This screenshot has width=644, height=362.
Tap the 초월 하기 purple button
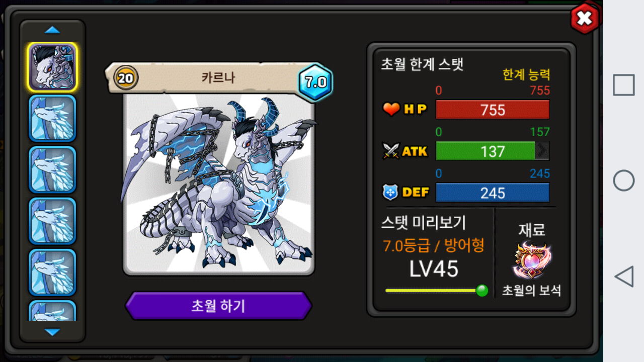[218, 306]
